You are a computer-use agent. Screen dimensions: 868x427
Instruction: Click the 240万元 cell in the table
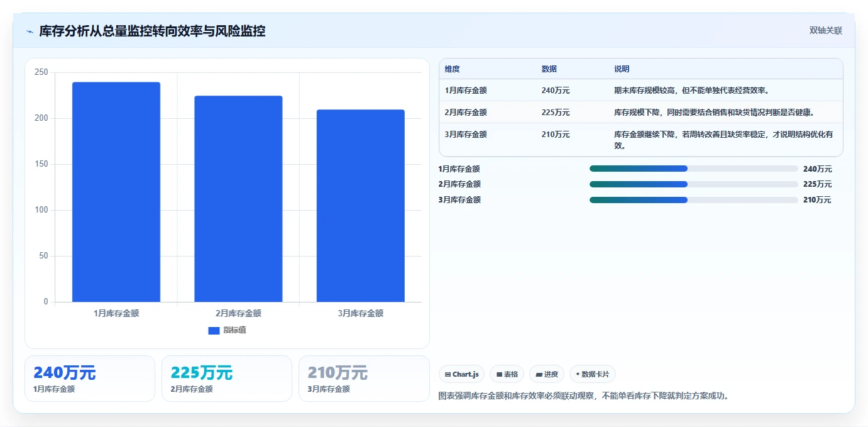click(x=555, y=91)
